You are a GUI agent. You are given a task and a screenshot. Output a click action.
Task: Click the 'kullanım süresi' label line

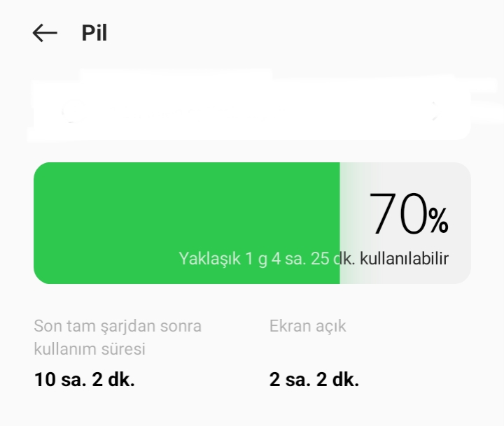click(90, 348)
